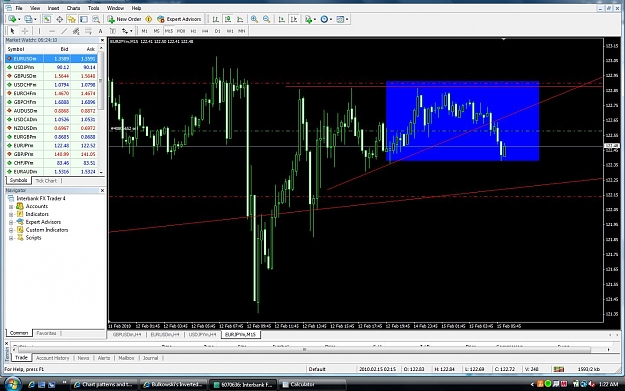Image resolution: width=625 pixels, height=391 pixels.
Task: Switch chart to candlesticks icon
Action: (x=228, y=19)
